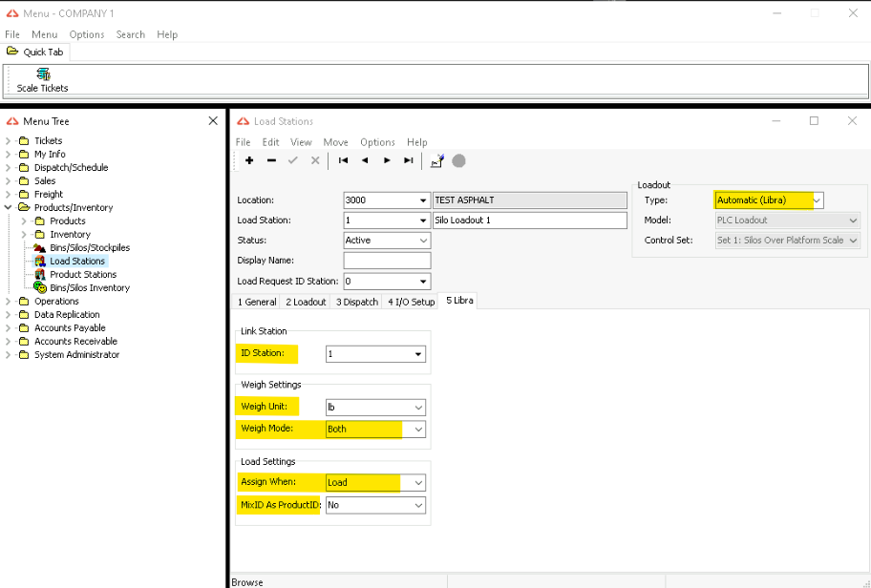This screenshot has height=588, width=871.
Task: Open main window File menu
Action: point(12,34)
